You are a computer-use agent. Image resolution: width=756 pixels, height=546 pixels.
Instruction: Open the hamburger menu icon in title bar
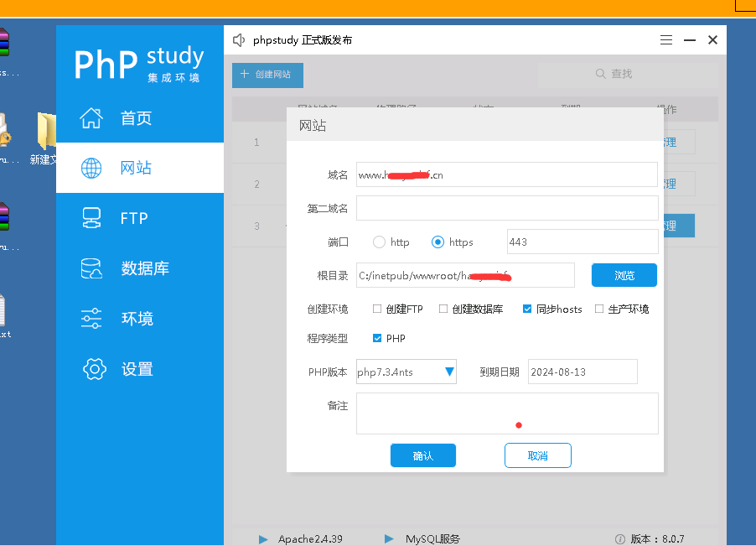665,40
